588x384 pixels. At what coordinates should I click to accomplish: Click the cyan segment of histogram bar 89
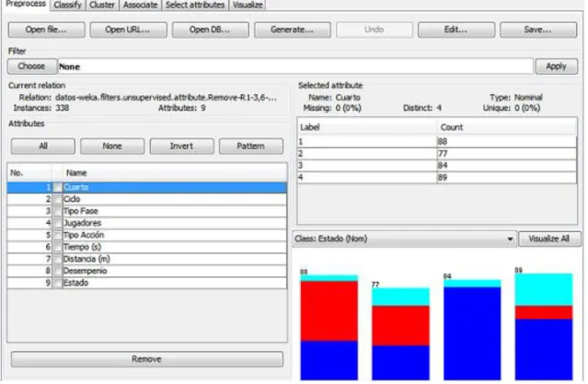point(544,290)
